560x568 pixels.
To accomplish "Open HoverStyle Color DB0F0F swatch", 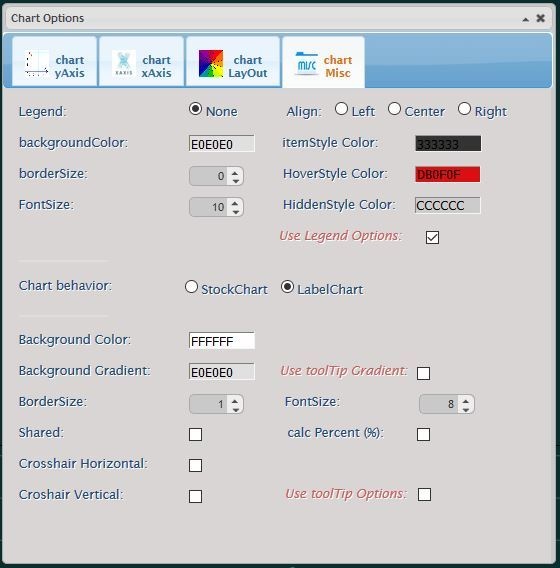I will [448, 175].
